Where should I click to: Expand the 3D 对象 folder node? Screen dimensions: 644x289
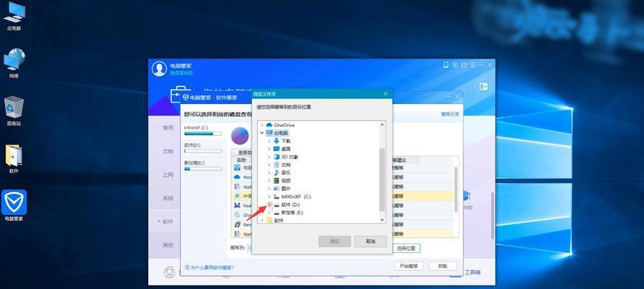(269, 157)
